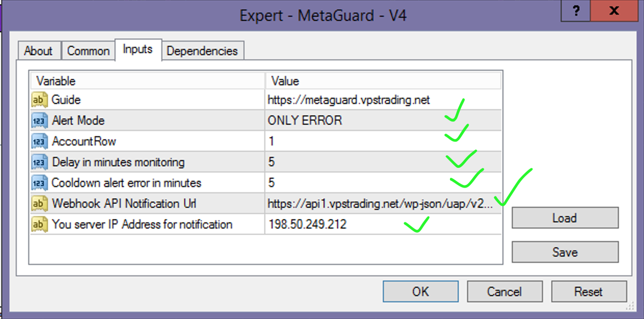
Task: Click the integer icon beside AccountRow
Action: 40,141
